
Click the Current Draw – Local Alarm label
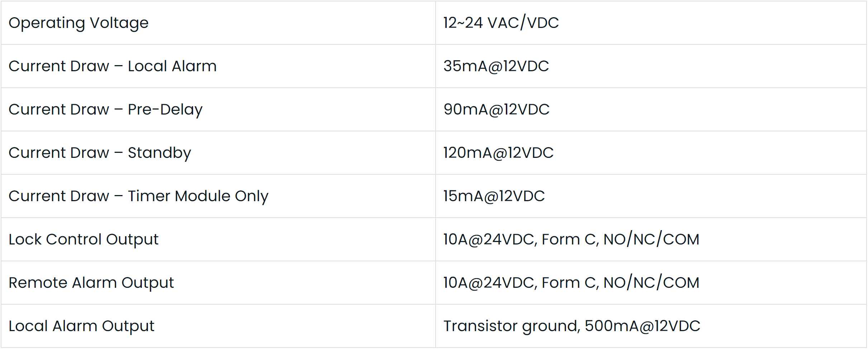click(112, 66)
